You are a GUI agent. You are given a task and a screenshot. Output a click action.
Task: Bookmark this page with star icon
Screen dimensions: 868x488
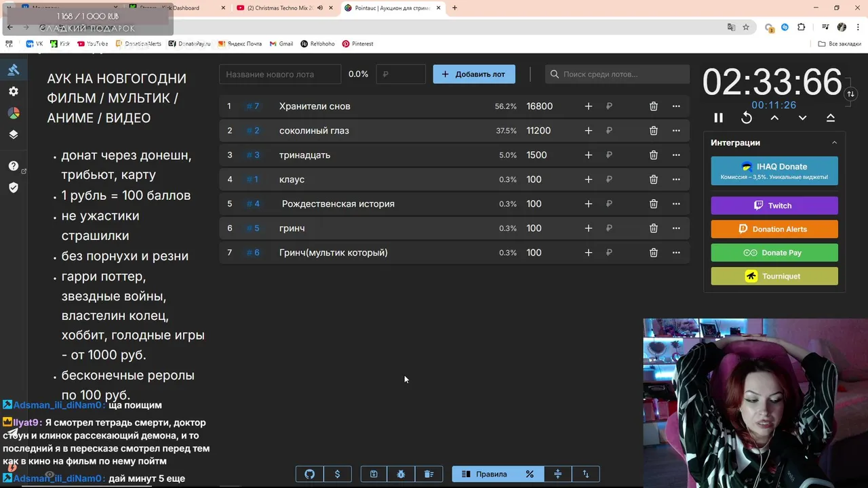click(x=746, y=27)
